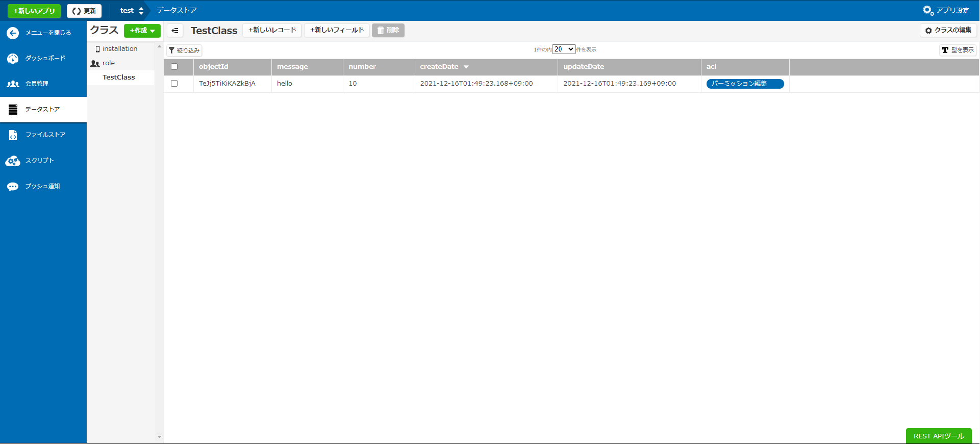980x444 pixels.
Task: Click the +新しいレコード button
Action: [272, 30]
